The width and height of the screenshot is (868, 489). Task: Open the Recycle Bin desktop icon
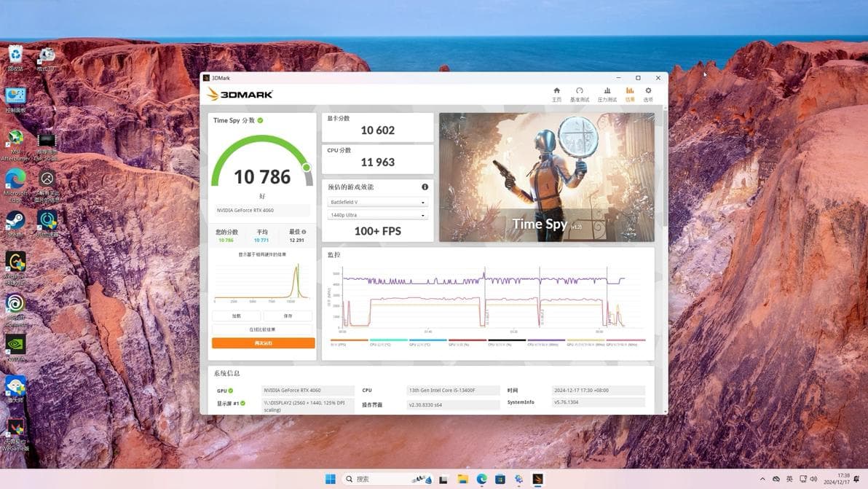point(15,59)
